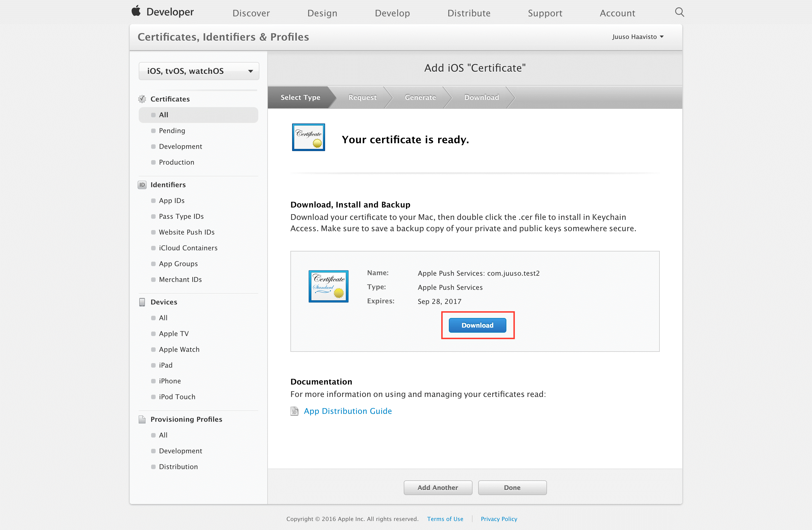Open Website Push IDs

[x=187, y=232]
